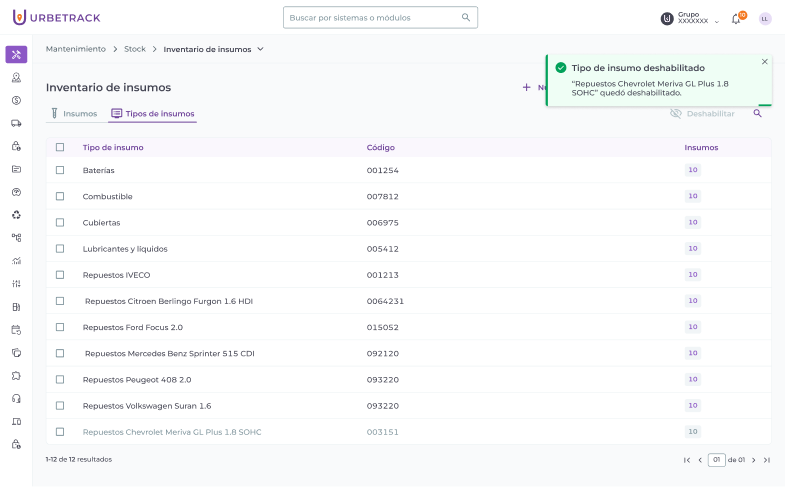The height and width of the screenshot is (487, 785).
Task: Select the Tipos de insumos tab
Action: click(x=152, y=114)
